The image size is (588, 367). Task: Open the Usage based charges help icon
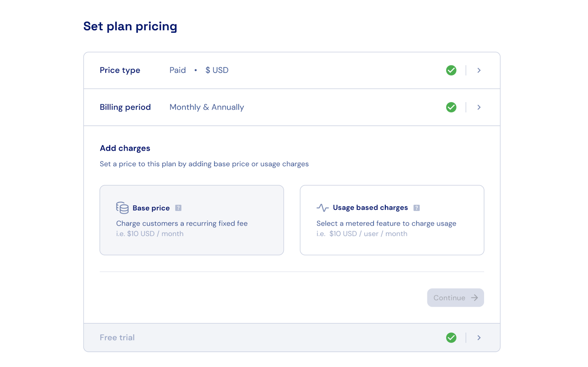tap(417, 207)
